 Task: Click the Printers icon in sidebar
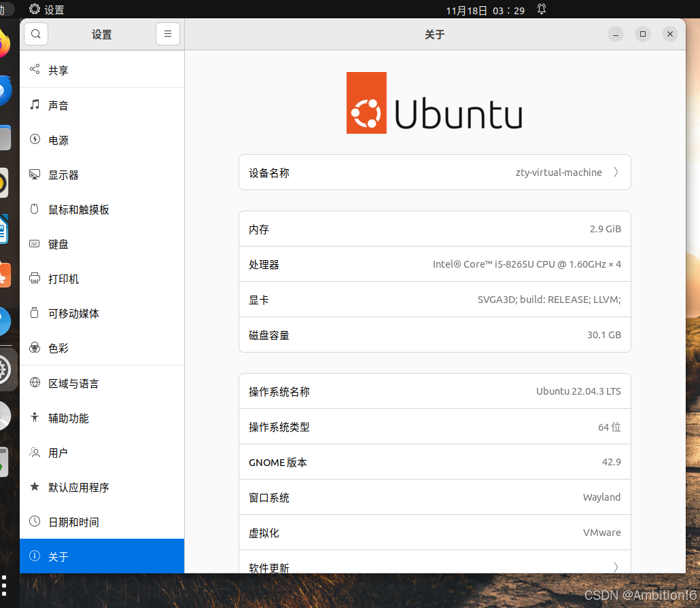coord(35,279)
